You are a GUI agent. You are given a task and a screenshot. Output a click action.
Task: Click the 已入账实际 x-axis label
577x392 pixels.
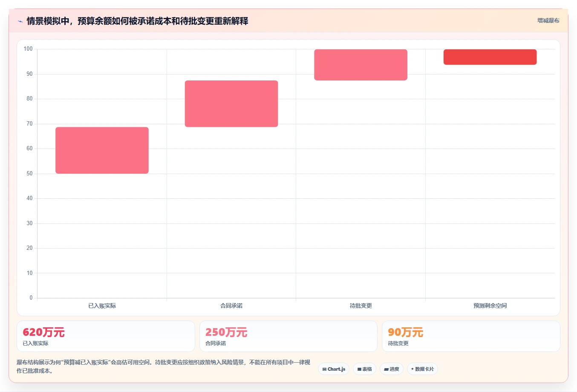click(102, 306)
